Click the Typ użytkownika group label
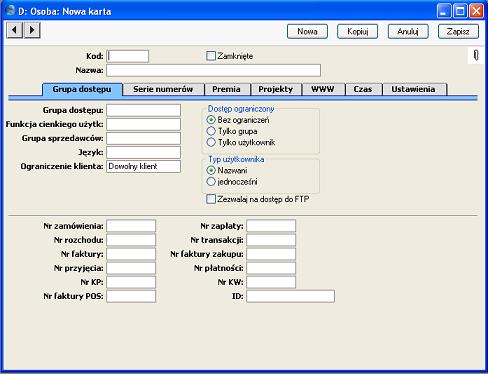This screenshot has width=488, height=374. coord(236,159)
